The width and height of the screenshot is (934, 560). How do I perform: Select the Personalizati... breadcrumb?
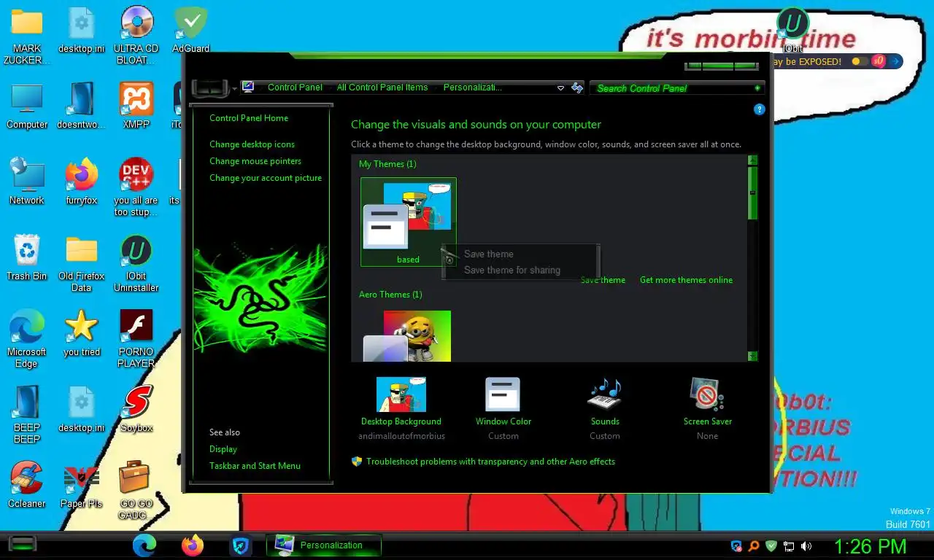473,87
